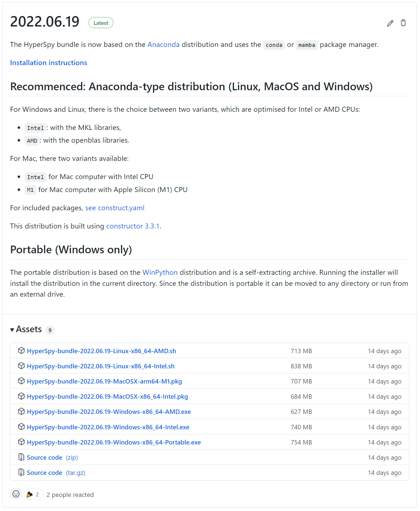This screenshot has width=420, height=511.
Task: Download HyperSpy Windows x86_64 AMD.exe
Action: coord(109,412)
